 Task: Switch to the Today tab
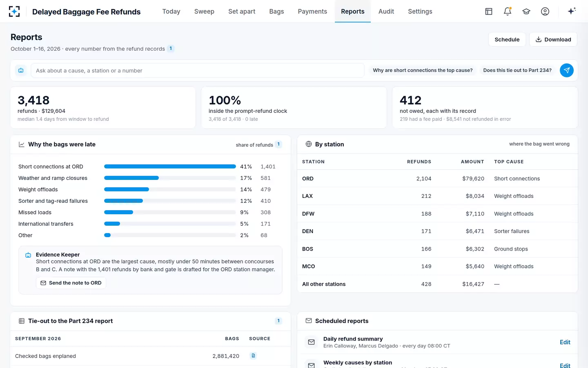tap(171, 11)
